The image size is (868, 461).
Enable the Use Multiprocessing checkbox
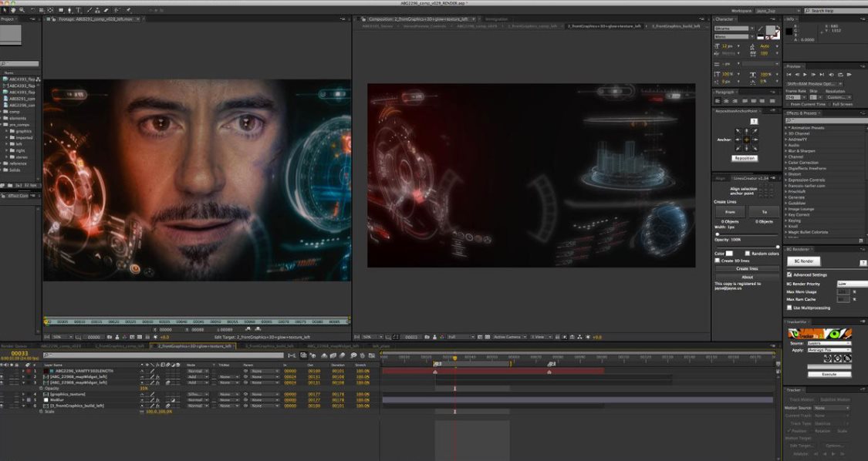(x=789, y=307)
